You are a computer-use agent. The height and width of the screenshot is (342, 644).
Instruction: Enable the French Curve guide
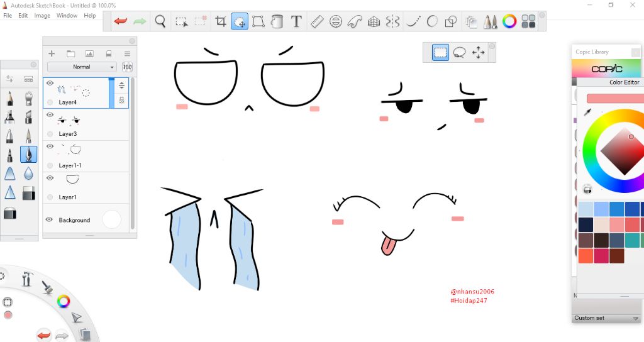coord(355,21)
